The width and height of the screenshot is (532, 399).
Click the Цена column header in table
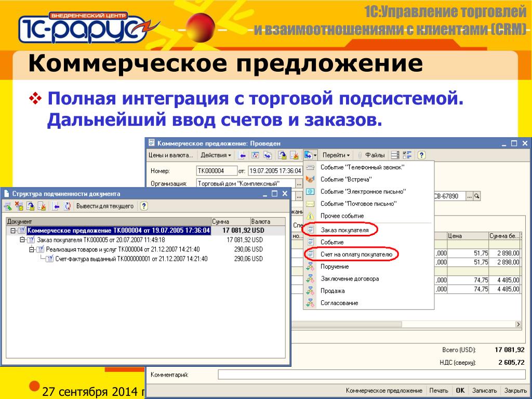click(x=467, y=236)
